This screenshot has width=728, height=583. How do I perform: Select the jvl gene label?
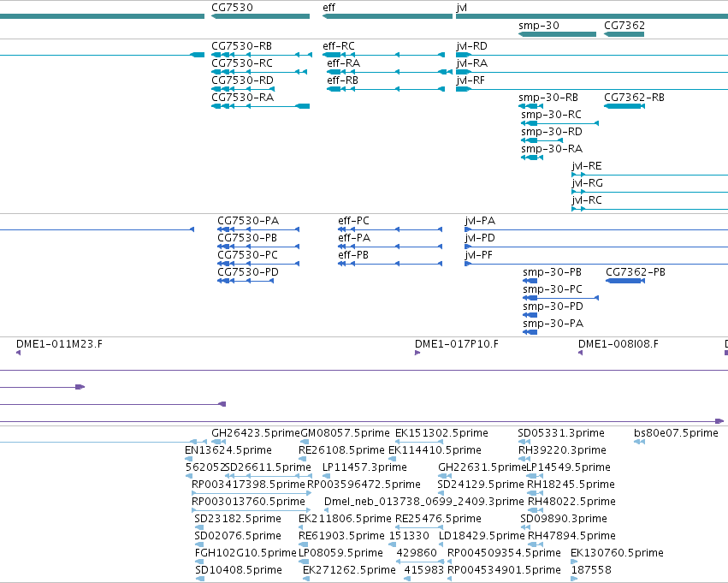click(461, 8)
